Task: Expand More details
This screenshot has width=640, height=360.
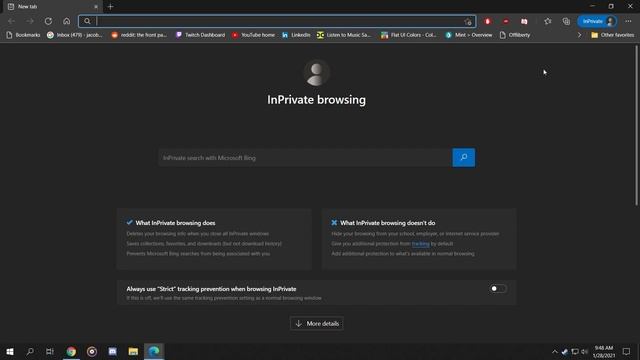Action: pos(317,324)
